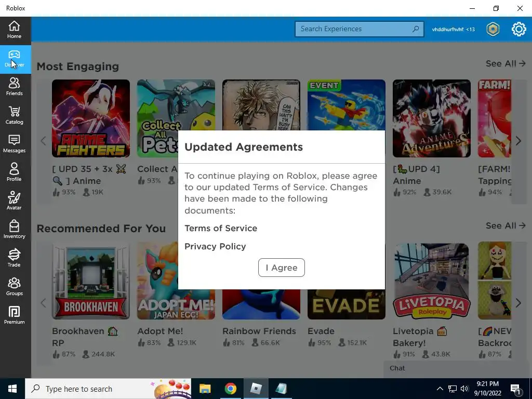Open Groups in the sidebar

point(14,287)
